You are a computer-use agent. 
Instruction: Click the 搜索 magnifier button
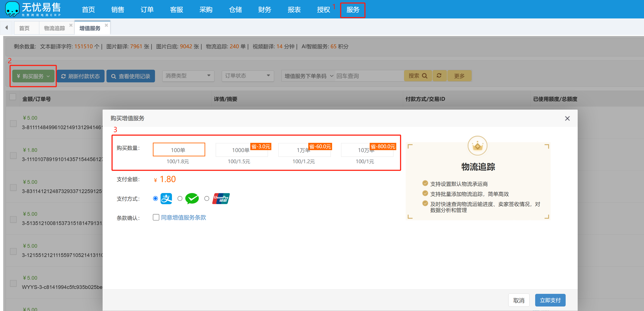418,76
